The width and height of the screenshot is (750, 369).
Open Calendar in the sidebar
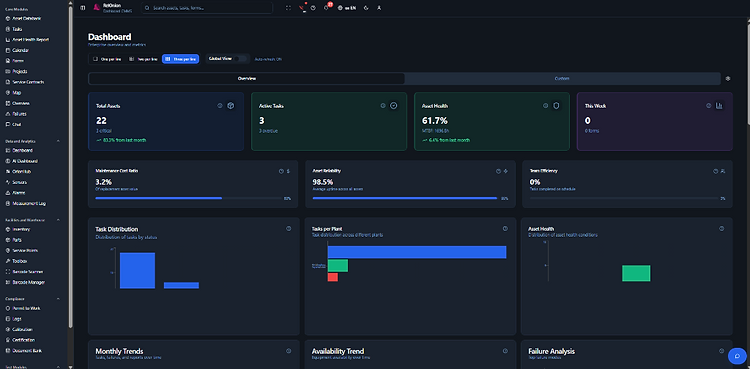17,50
